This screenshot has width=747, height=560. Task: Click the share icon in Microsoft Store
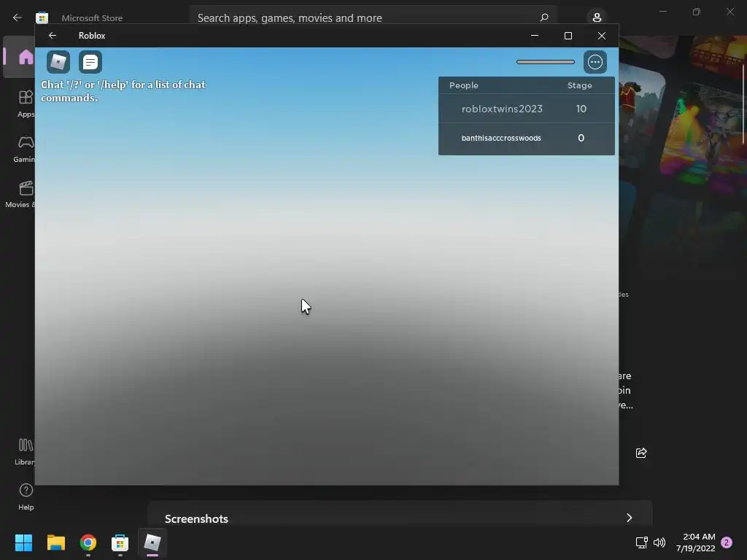[641, 453]
